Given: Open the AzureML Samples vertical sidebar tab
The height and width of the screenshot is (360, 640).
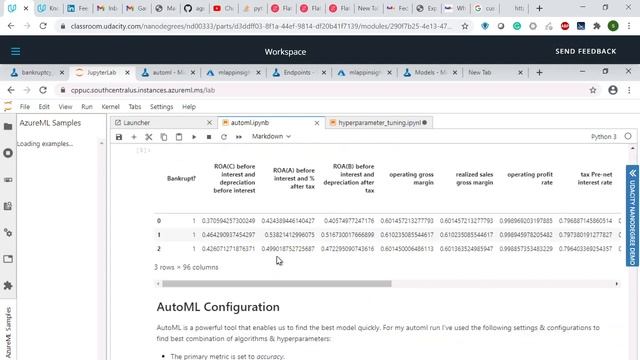Looking at the screenshot, I should (8, 333).
